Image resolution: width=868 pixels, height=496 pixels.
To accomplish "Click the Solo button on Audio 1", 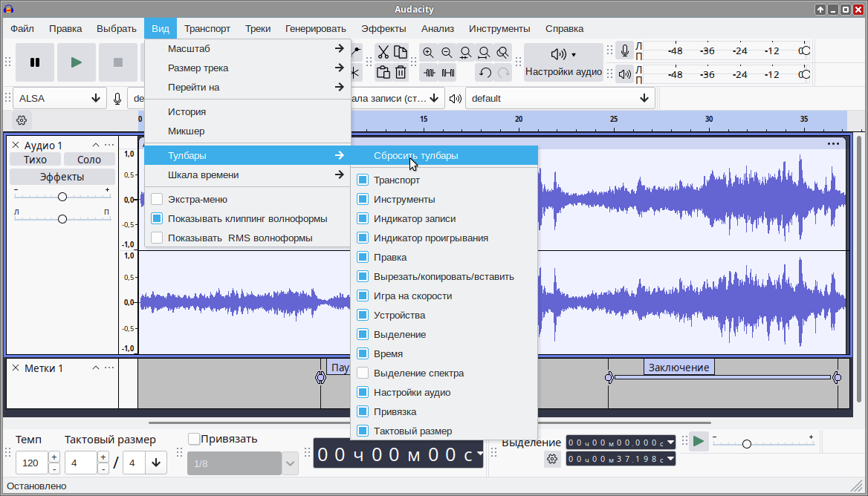I will point(89,160).
